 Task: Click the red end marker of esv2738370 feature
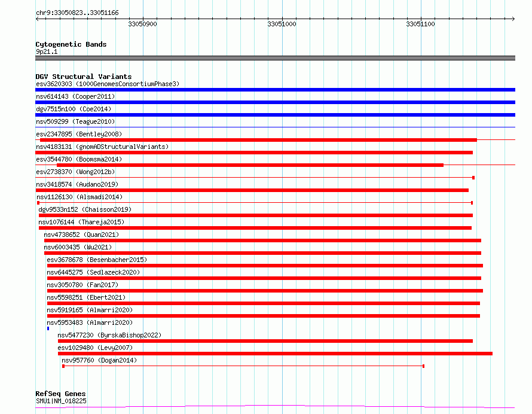tap(473, 178)
